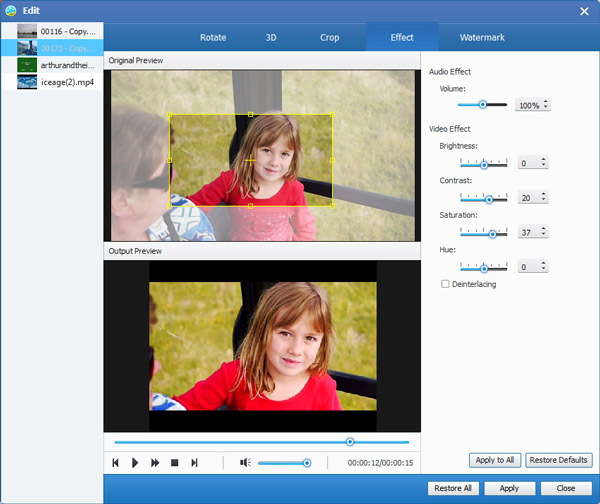This screenshot has width=600, height=504.
Task: Click the video seek bar handle
Action: point(350,442)
